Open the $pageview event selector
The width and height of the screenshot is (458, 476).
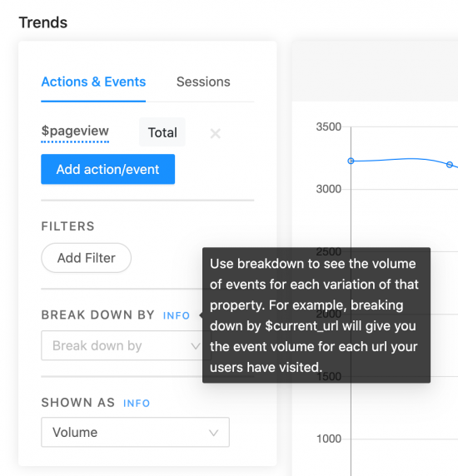pyautogui.click(x=75, y=131)
